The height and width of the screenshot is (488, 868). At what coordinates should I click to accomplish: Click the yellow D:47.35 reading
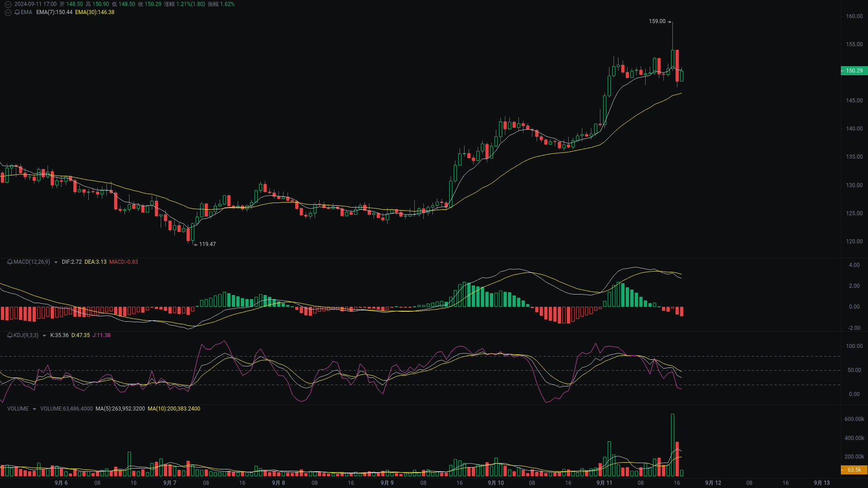pos(81,335)
